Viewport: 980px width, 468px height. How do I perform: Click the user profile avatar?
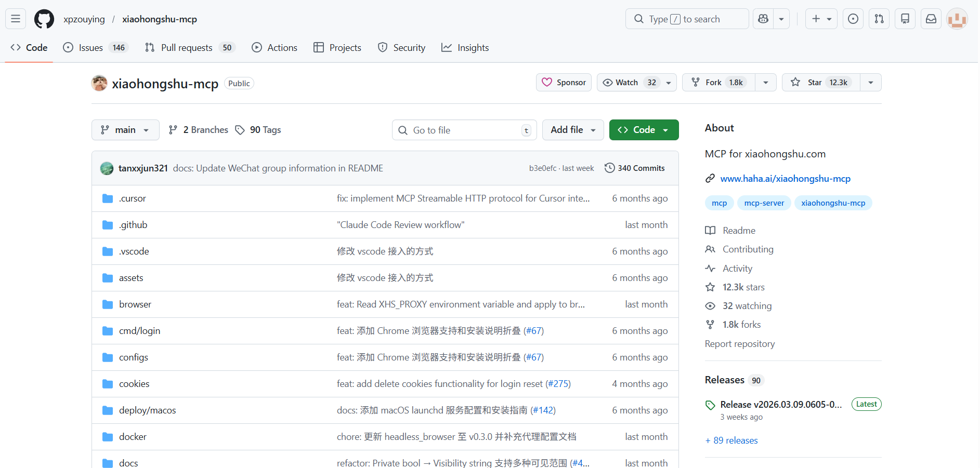pyautogui.click(x=957, y=19)
